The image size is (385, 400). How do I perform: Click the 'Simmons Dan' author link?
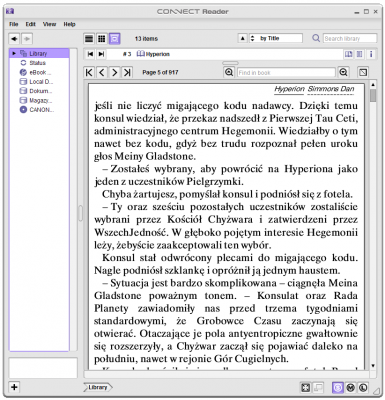click(331, 89)
